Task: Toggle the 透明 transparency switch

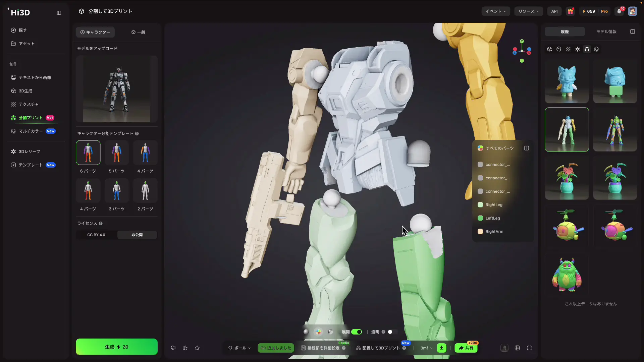Action: (x=392, y=332)
